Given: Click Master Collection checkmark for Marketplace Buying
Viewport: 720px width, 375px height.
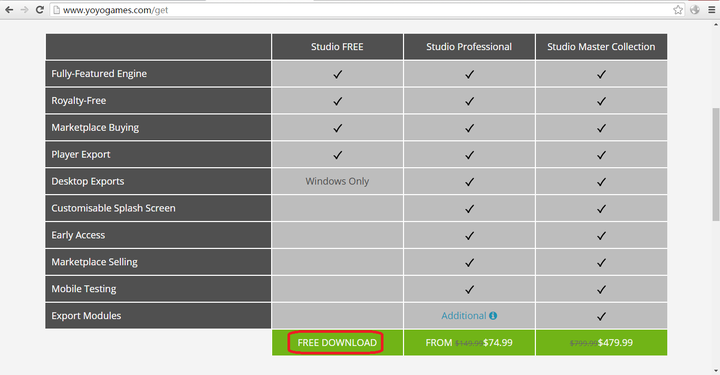Looking at the screenshot, I should point(602,128).
